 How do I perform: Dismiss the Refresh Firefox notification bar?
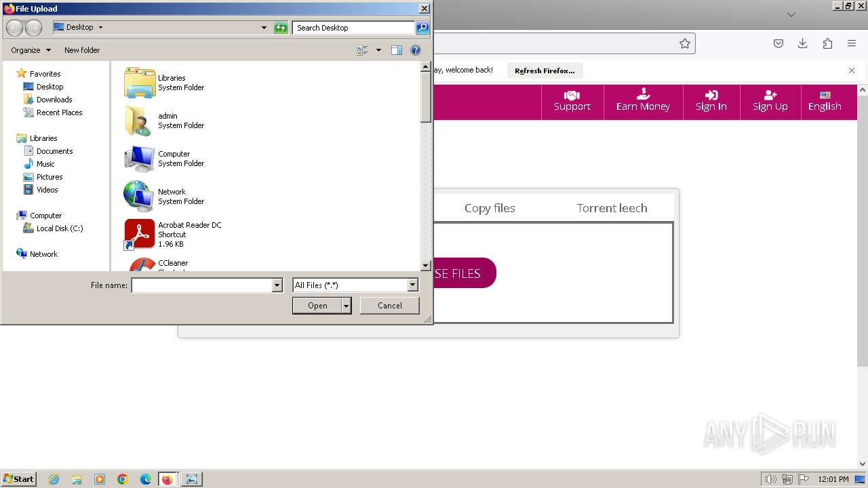coord(852,70)
